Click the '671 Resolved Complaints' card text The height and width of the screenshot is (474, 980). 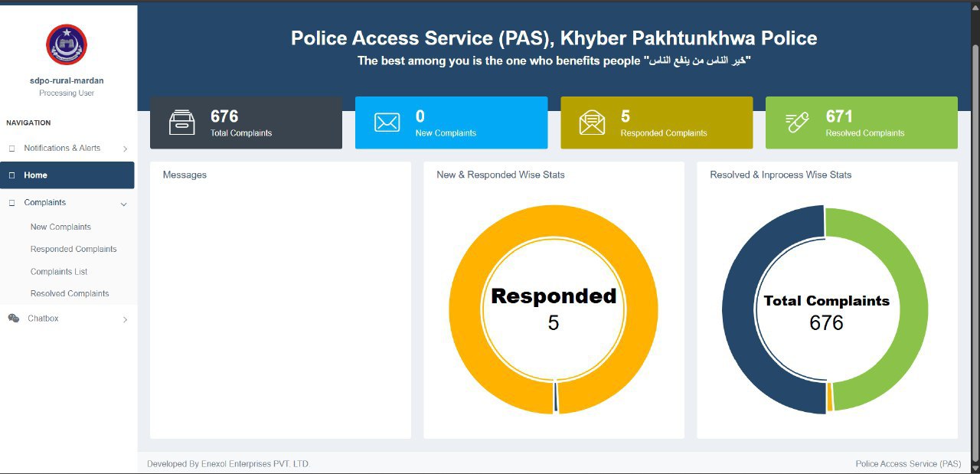[x=865, y=123]
